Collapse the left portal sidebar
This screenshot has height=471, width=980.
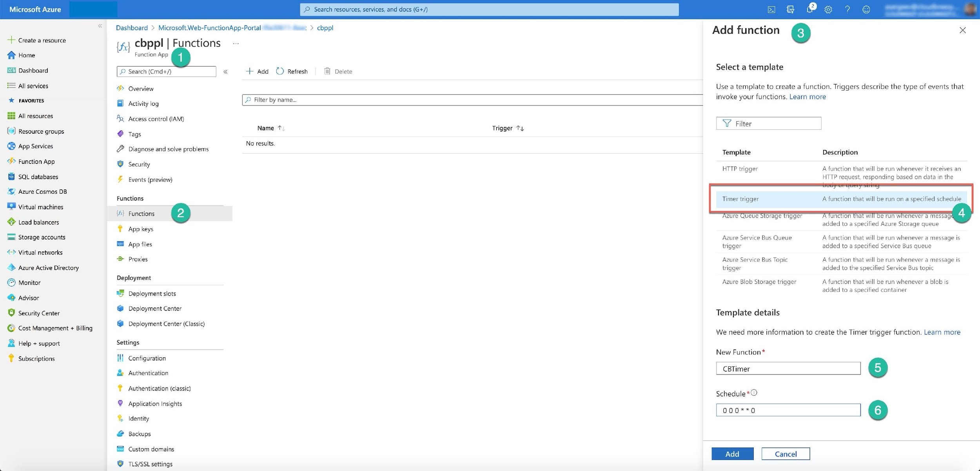click(100, 26)
